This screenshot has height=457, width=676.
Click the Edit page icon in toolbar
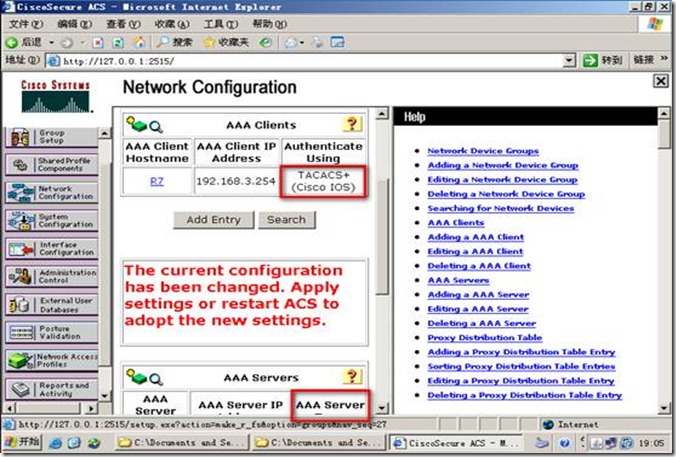pyautogui.click(x=337, y=42)
